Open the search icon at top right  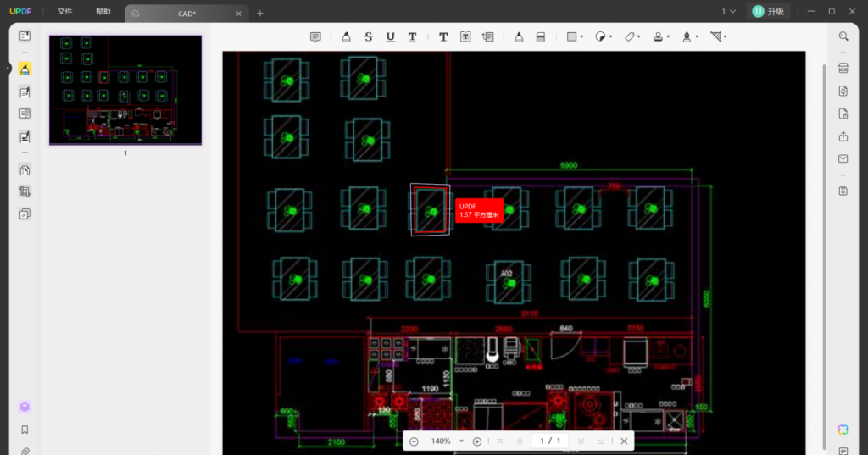tap(843, 36)
